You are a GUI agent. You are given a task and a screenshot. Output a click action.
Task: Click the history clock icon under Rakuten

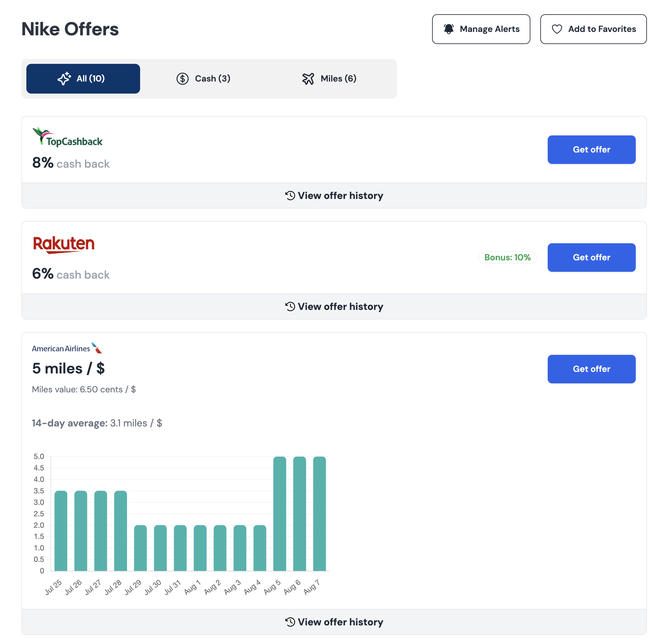click(x=290, y=307)
